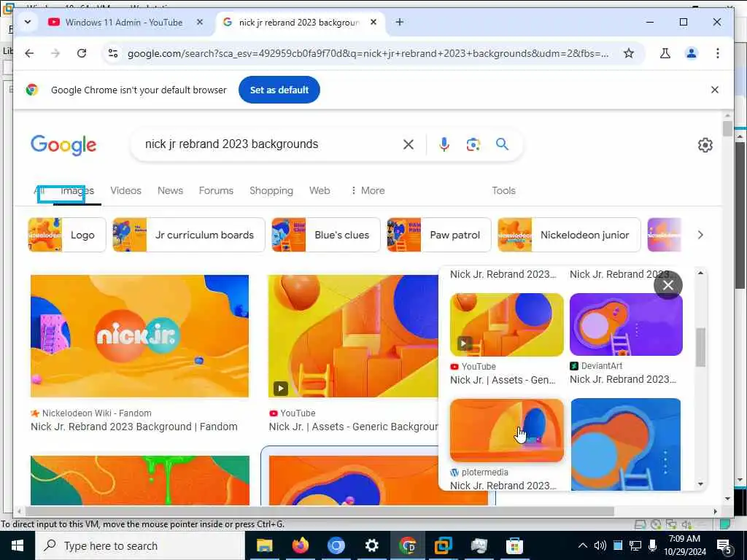Launch Firefox from the taskbar
Image resolution: width=747 pixels, height=560 pixels.
[300, 545]
